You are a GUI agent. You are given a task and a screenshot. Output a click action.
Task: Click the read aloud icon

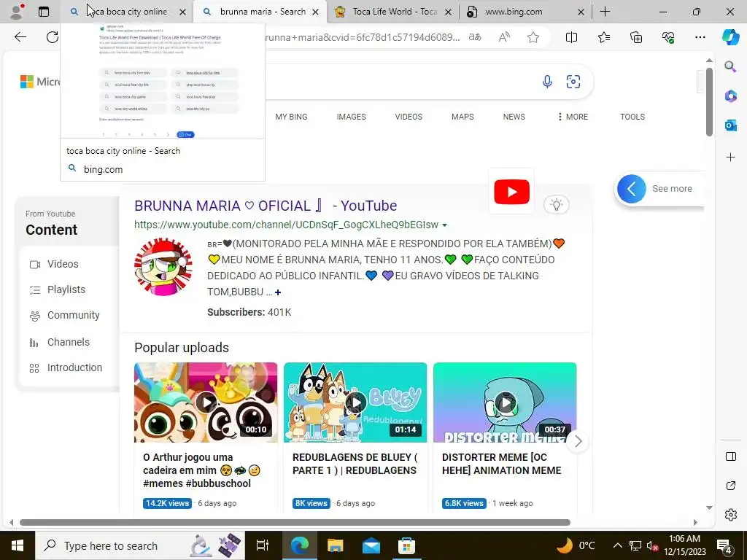pyautogui.click(x=504, y=37)
